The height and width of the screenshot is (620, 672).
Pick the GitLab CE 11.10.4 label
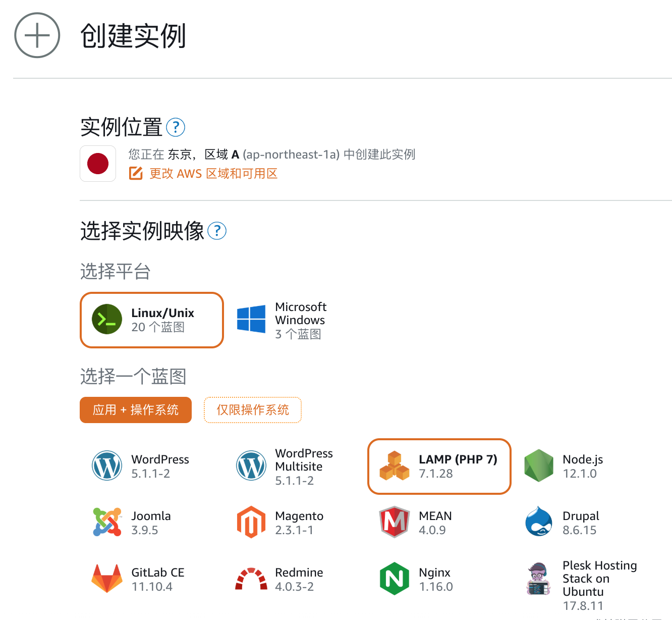158,580
